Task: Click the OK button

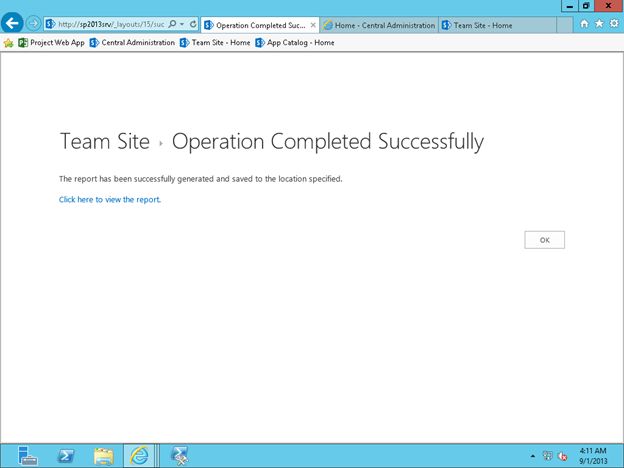Action: click(544, 240)
